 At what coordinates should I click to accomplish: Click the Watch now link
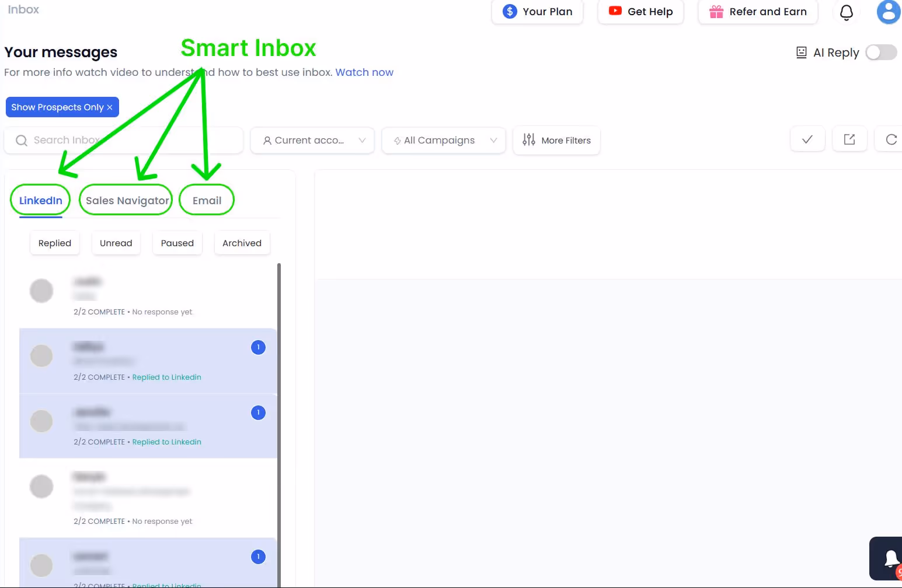click(x=364, y=72)
